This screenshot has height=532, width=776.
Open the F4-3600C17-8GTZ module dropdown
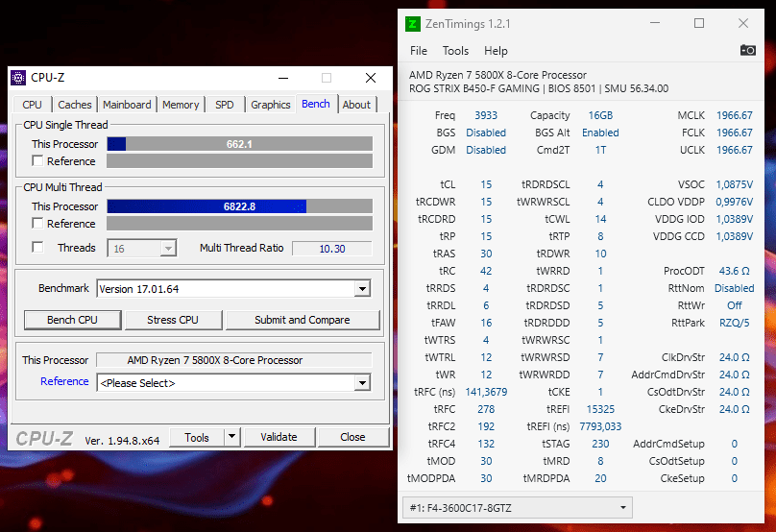pos(517,508)
